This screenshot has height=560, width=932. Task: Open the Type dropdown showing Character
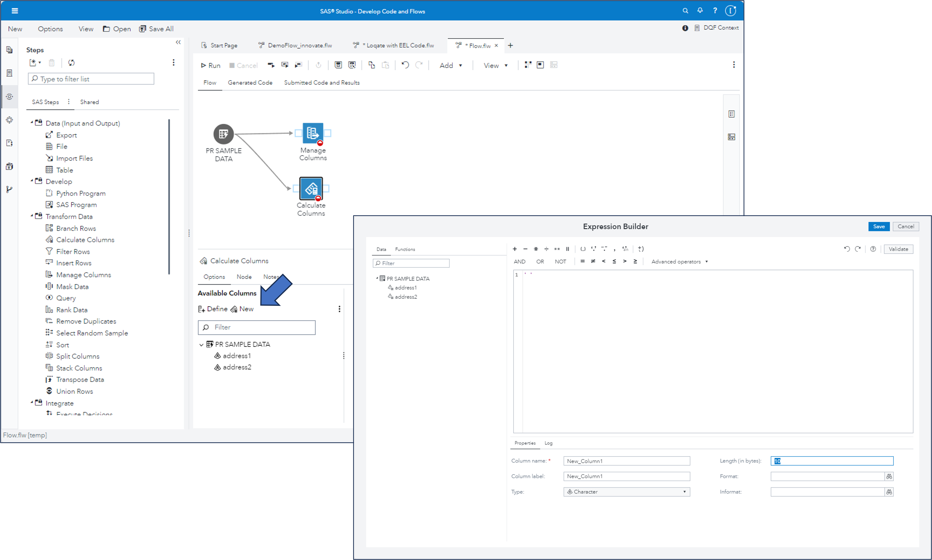[x=626, y=492]
